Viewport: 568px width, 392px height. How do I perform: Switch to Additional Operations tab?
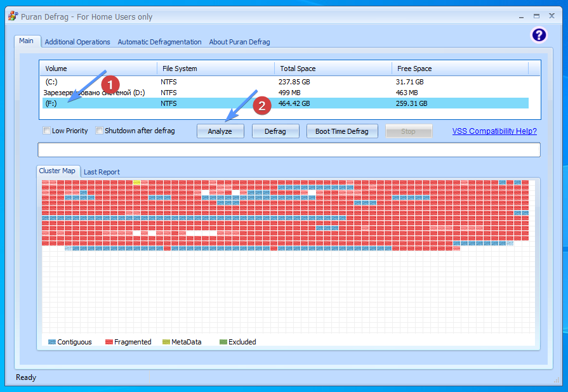click(x=77, y=42)
